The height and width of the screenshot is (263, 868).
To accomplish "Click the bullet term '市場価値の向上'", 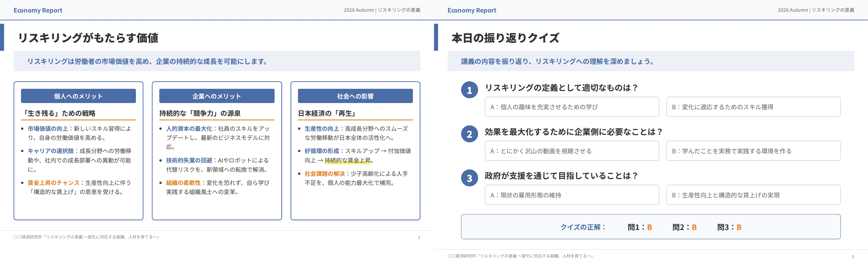I will pos(48,129).
